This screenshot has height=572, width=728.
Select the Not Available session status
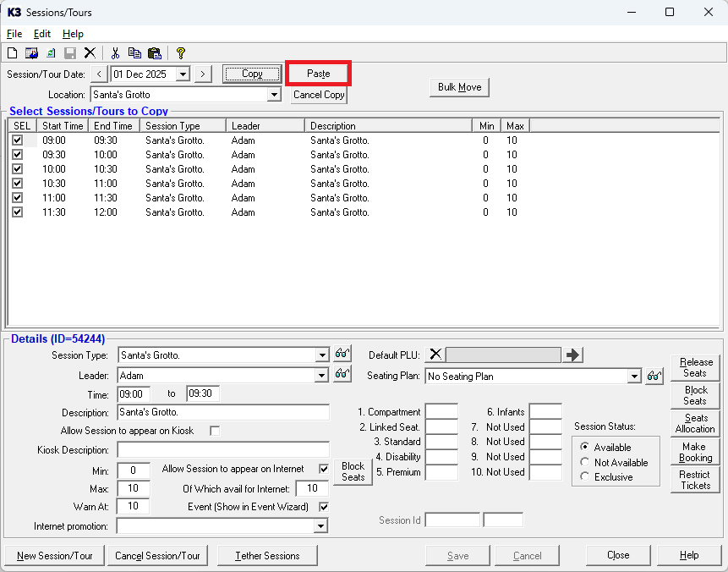(x=585, y=463)
